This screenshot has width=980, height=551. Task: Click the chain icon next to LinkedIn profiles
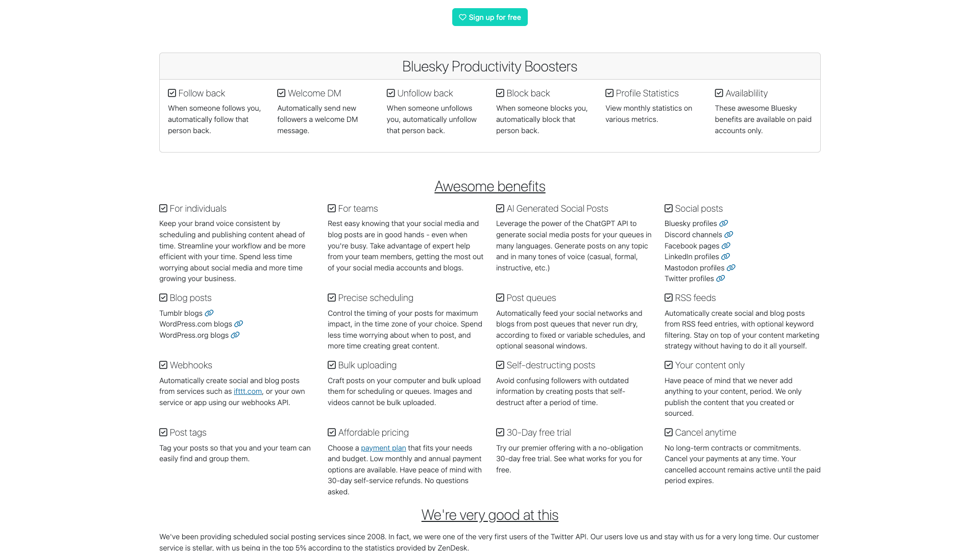(725, 257)
